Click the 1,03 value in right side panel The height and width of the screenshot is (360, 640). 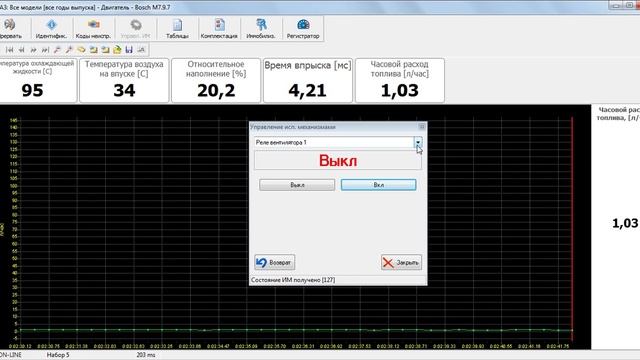tap(625, 223)
